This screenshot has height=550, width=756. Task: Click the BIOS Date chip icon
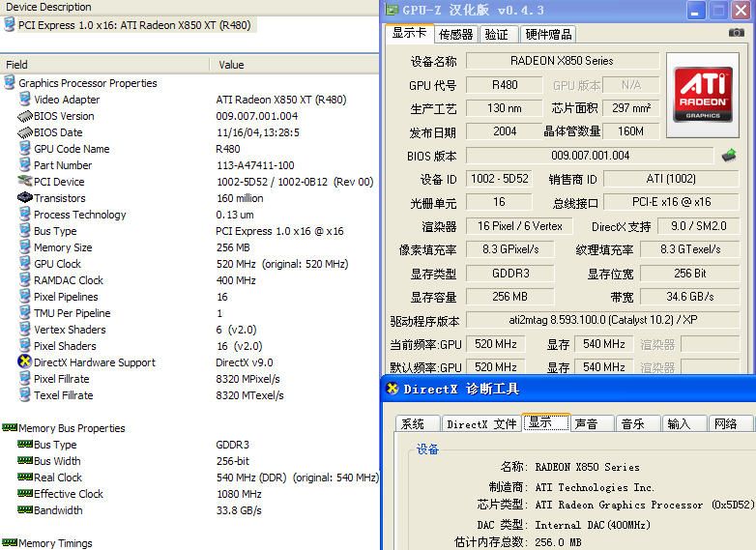coord(25,132)
